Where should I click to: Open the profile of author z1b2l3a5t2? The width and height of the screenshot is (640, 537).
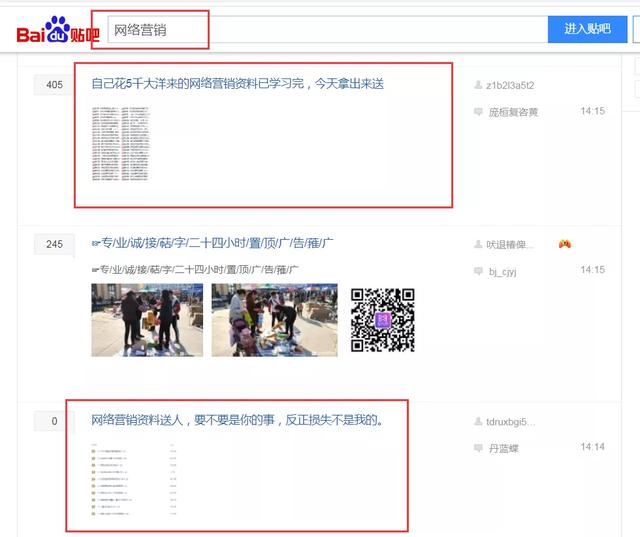510,86
